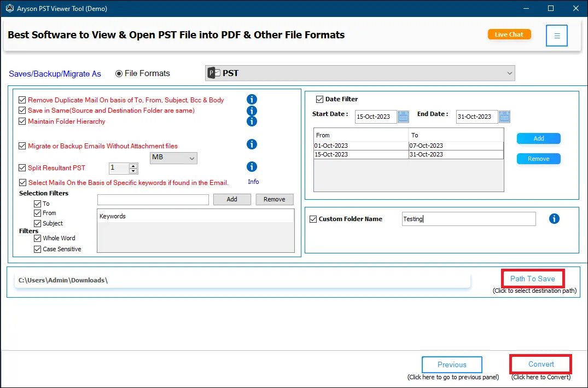Go back with the Previous button
The image size is (588, 388).
tap(452, 364)
